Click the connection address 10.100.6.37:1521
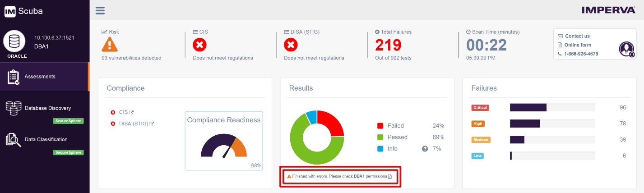The image size is (644, 193). [54, 37]
